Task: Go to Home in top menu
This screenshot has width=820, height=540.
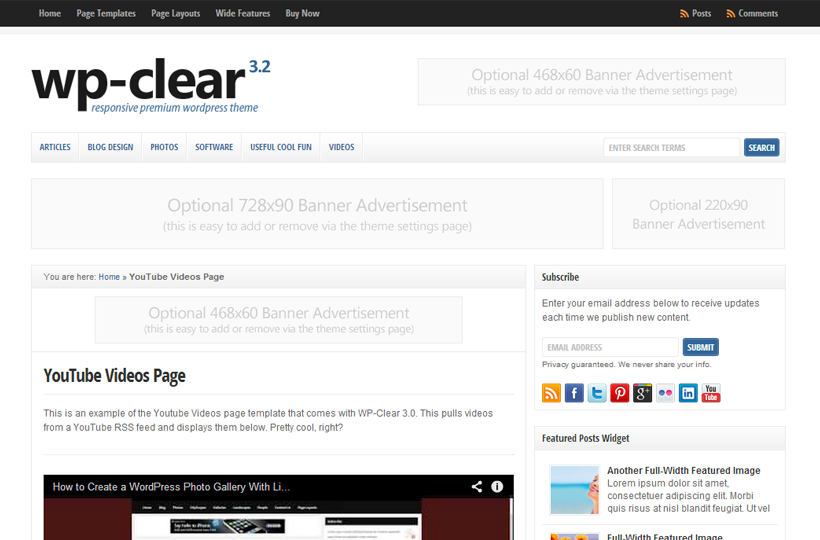Action: 50,14
